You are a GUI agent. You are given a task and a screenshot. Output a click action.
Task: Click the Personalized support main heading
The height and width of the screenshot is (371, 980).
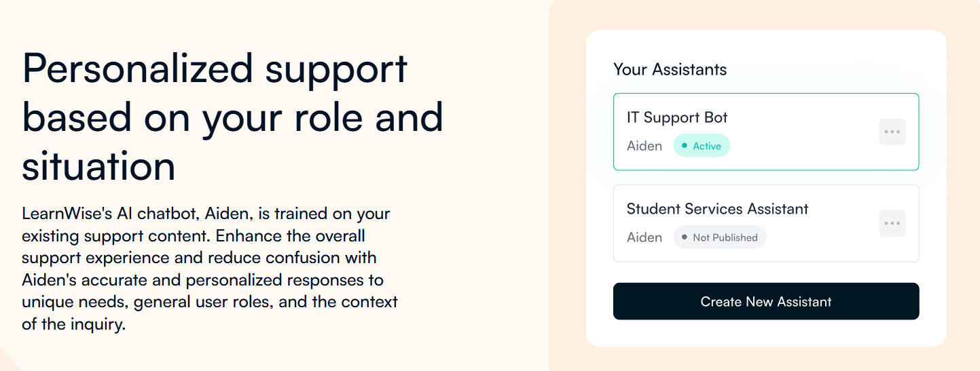pyautogui.click(x=232, y=117)
